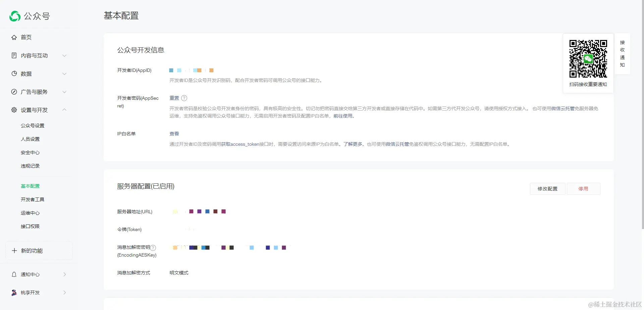This screenshot has height=310, width=644.
Task: Open 开发者工具 in the sidebar
Action: [x=33, y=199]
